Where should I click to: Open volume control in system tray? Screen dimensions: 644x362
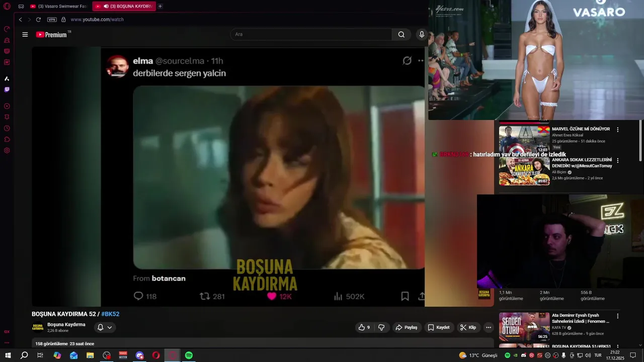pos(587,355)
